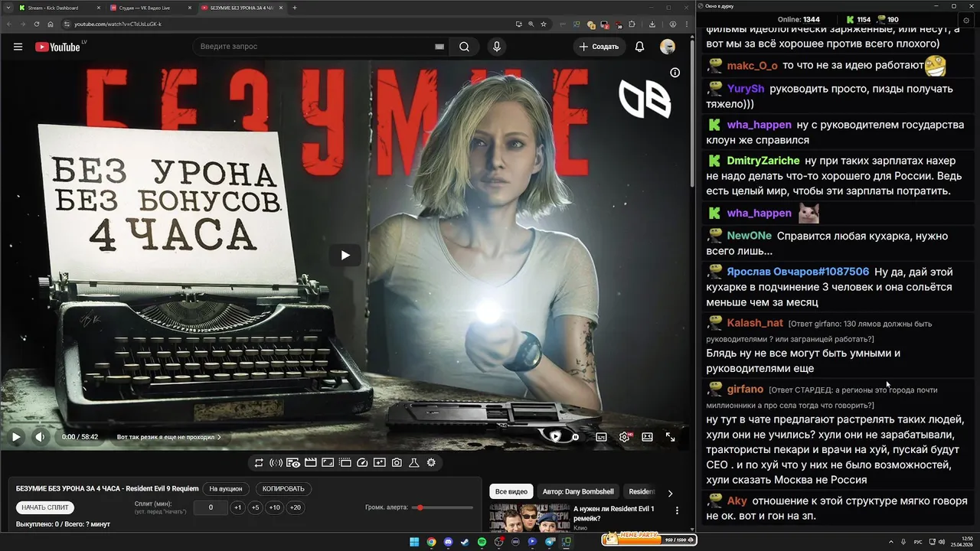Click the split minutes input field
This screenshot has height=551, width=980.
(x=211, y=507)
